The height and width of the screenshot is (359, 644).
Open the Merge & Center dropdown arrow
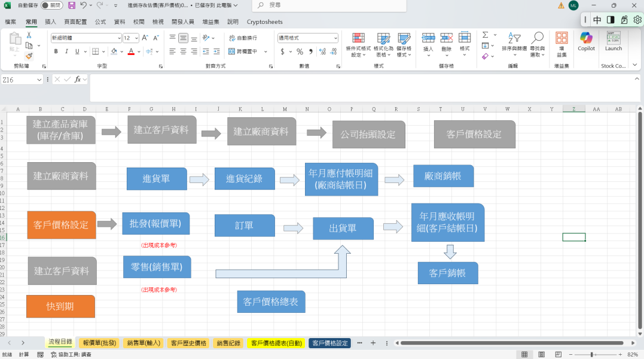pos(265,51)
